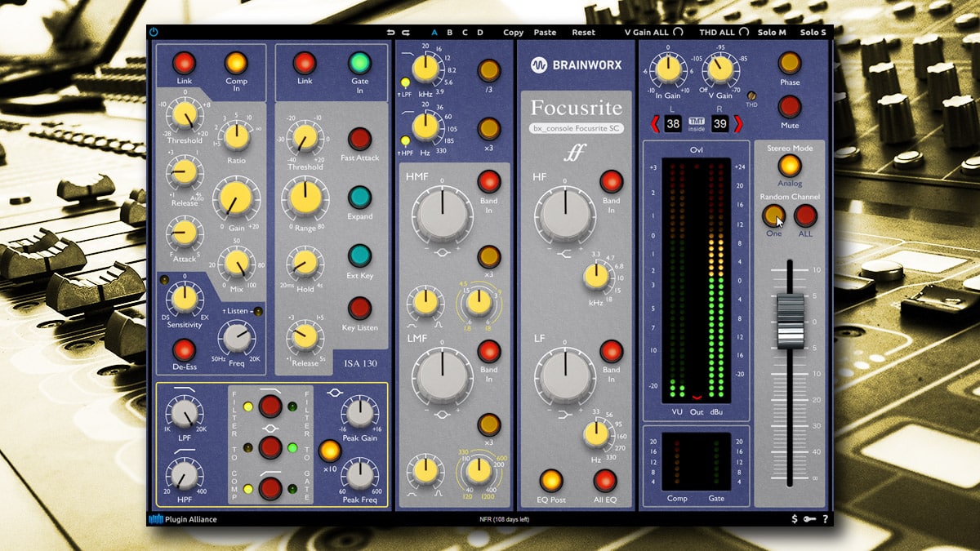Viewport: 980px width, 551px height.
Task: Flip the Phase button
Action: 789,63
